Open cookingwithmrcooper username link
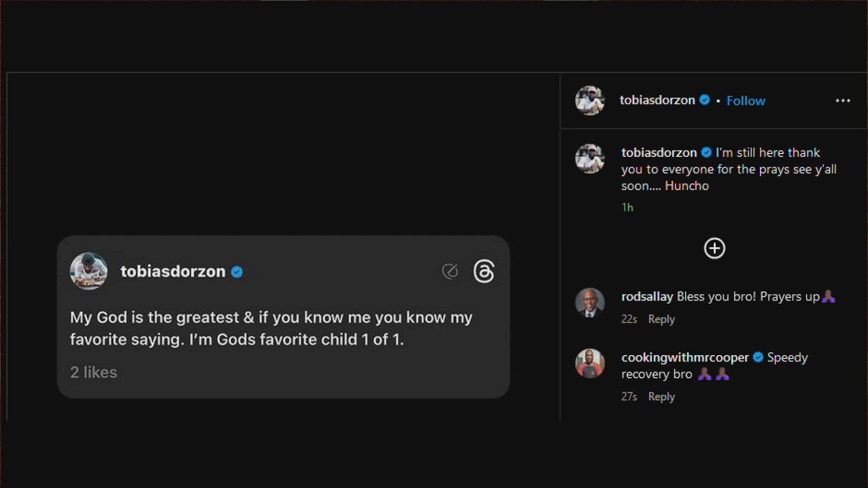Viewport: 868px width, 488px height. tap(684, 357)
